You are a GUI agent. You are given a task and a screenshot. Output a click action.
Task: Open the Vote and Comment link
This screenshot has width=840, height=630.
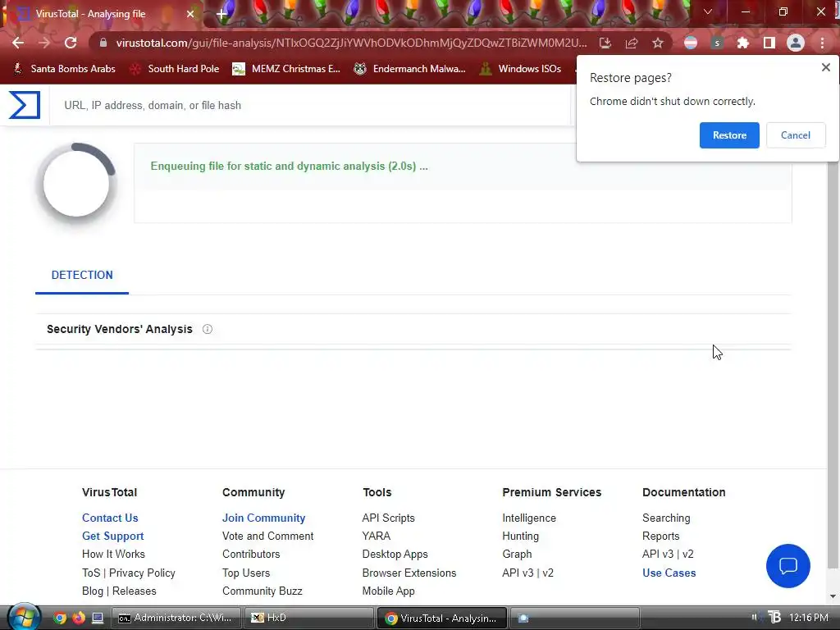(x=268, y=536)
